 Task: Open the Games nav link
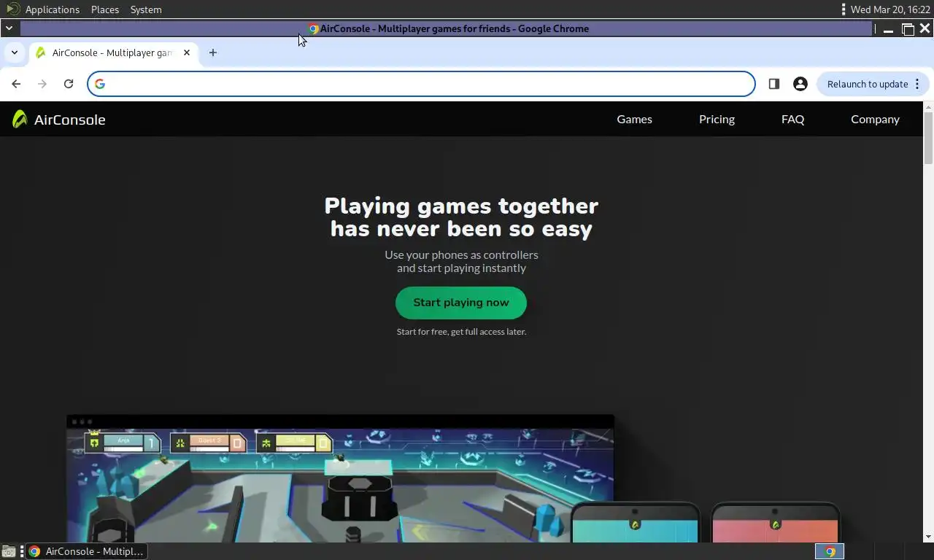(x=634, y=119)
